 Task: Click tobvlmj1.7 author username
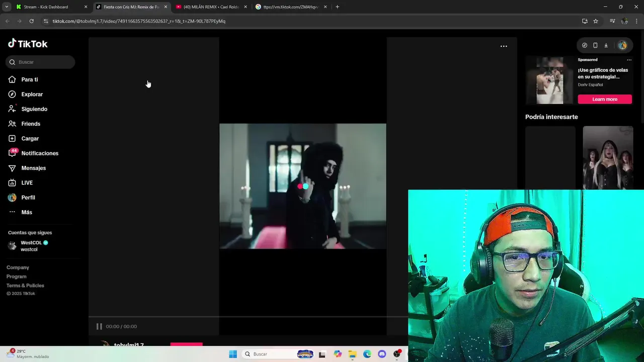tap(129, 345)
